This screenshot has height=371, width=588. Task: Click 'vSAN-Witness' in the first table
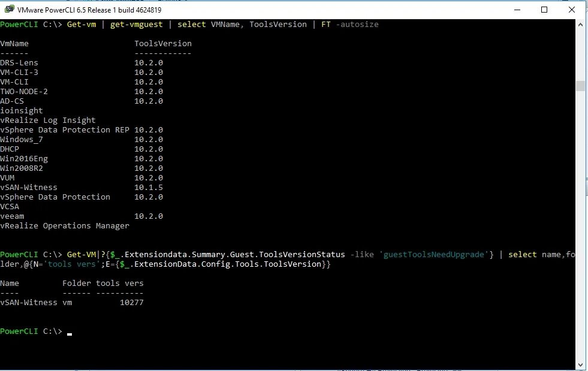29,188
